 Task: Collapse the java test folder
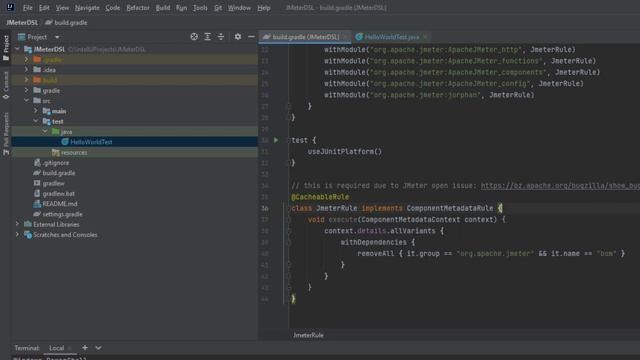coord(45,131)
